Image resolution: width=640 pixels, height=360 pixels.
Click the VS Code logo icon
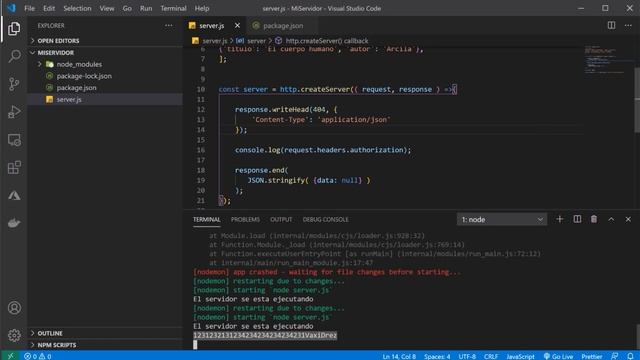coord(11,8)
